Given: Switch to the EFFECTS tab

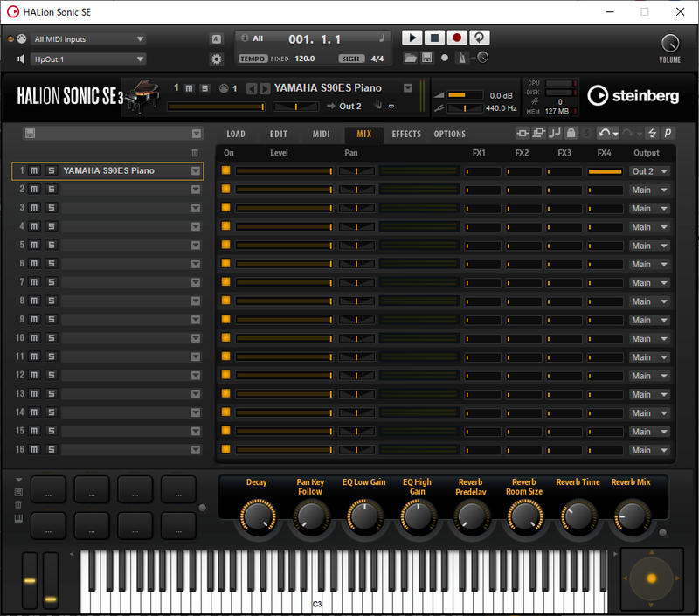Looking at the screenshot, I should click(406, 135).
